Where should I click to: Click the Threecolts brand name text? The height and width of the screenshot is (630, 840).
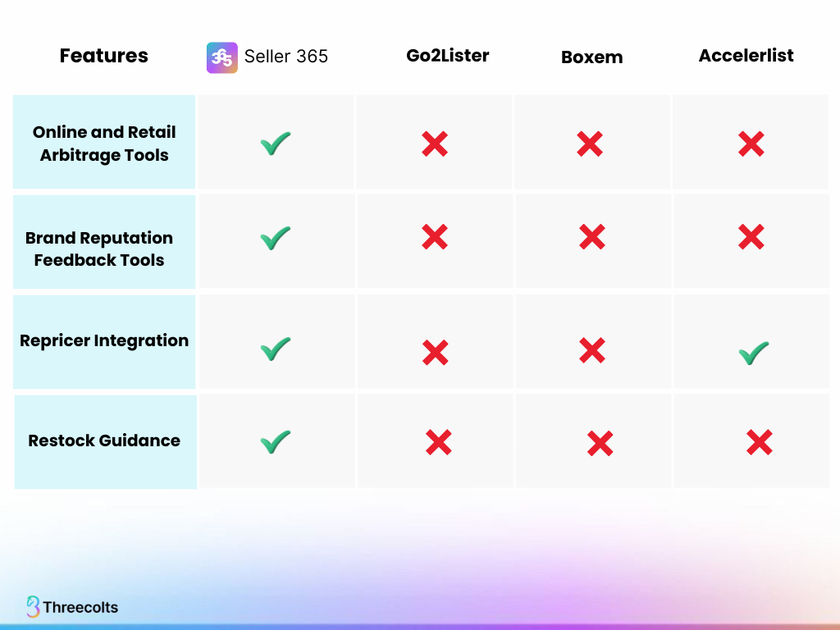pyautogui.click(x=80, y=608)
